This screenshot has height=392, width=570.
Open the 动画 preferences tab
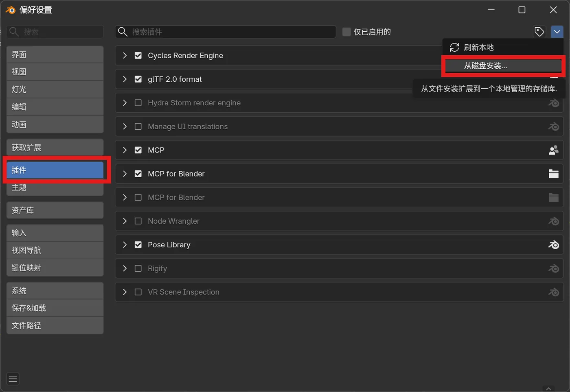[x=55, y=124]
